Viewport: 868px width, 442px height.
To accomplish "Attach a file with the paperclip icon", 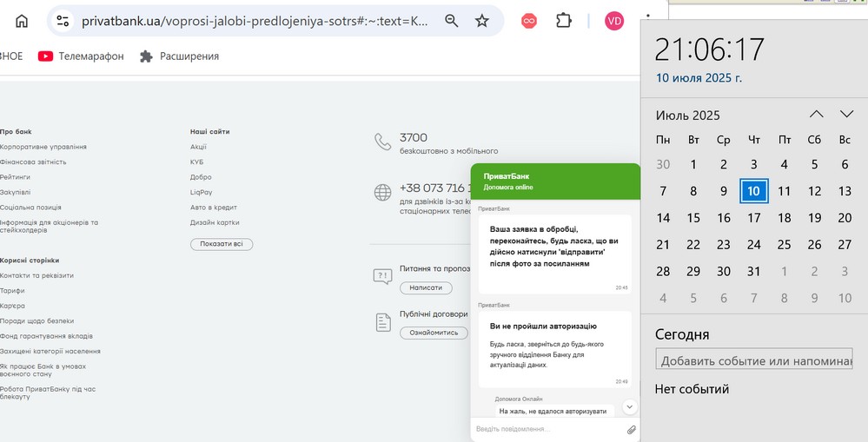I will click(x=631, y=429).
